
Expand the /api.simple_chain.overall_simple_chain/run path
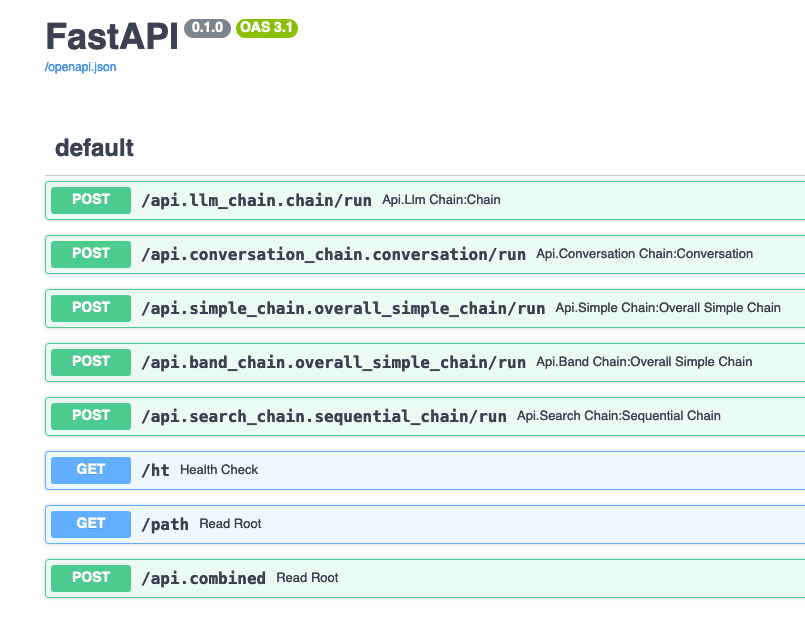click(x=343, y=308)
